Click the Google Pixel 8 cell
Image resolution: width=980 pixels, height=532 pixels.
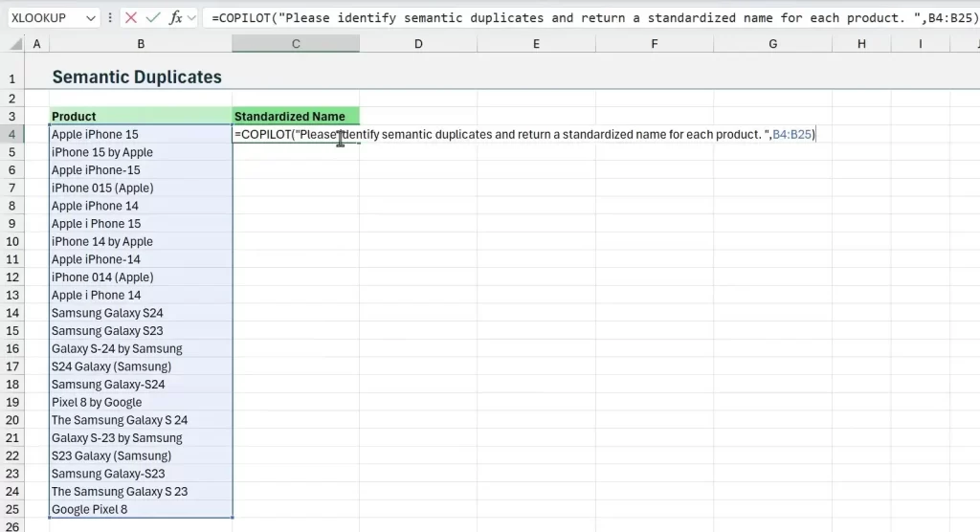pos(141,510)
